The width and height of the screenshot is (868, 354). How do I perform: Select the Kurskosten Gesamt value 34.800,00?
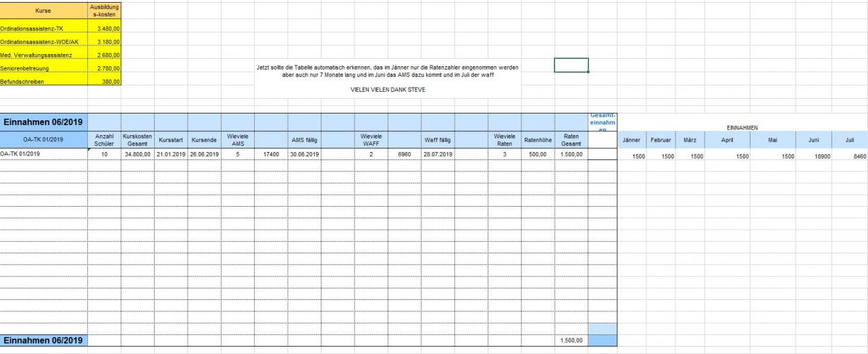pos(138,154)
